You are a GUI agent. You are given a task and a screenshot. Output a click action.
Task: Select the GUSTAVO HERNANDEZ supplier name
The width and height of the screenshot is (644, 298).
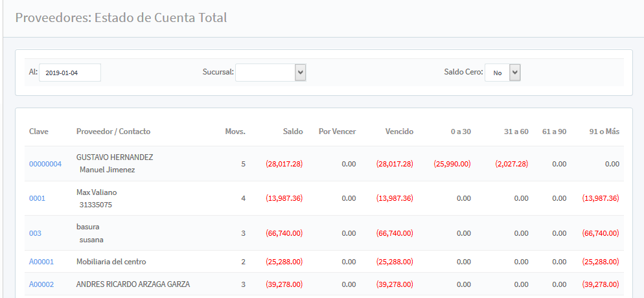(x=115, y=157)
